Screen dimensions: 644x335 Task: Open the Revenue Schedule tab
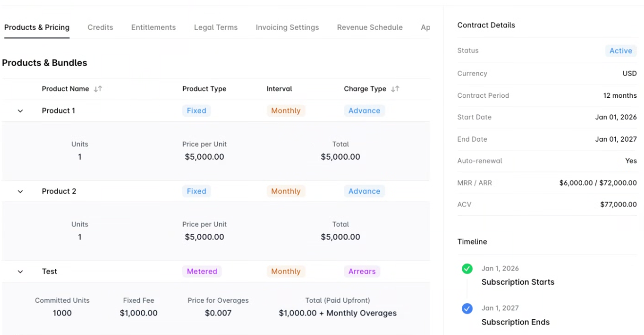point(369,27)
